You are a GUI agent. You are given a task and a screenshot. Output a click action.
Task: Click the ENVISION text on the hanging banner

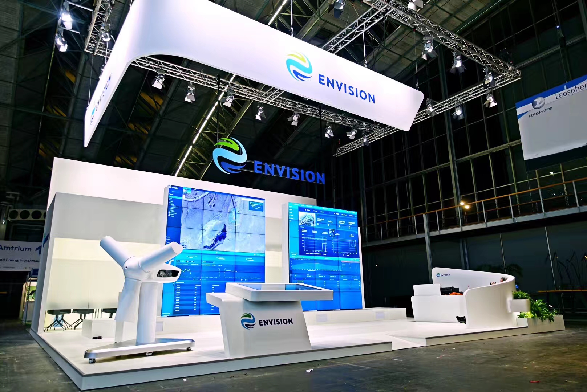pyautogui.click(x=347, y=89)
